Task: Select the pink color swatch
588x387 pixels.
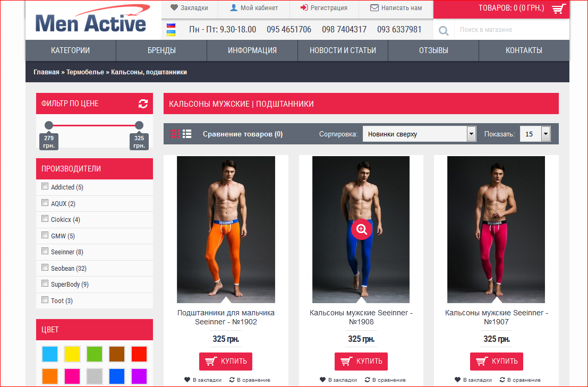Action: (72, 376)
